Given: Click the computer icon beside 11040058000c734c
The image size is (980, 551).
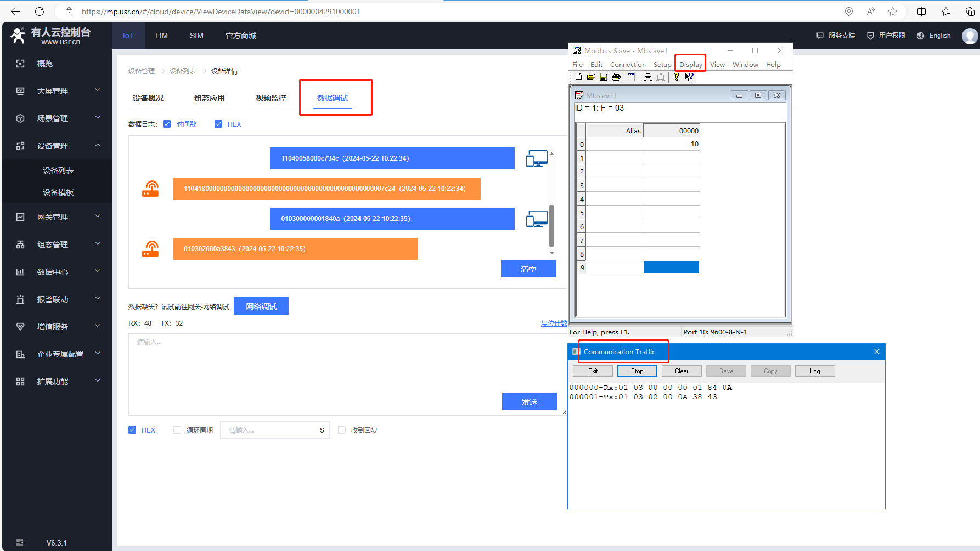Looking at the screenshot, I should [537, 158].
